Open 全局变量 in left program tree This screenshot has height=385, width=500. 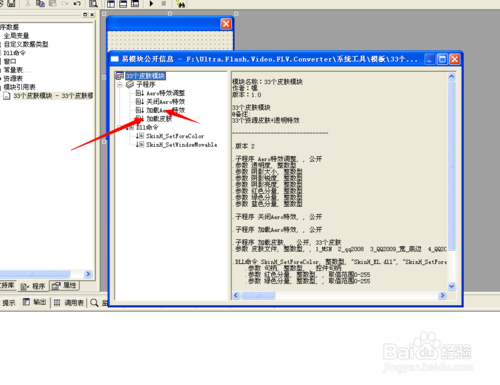(x=16, y=36)
